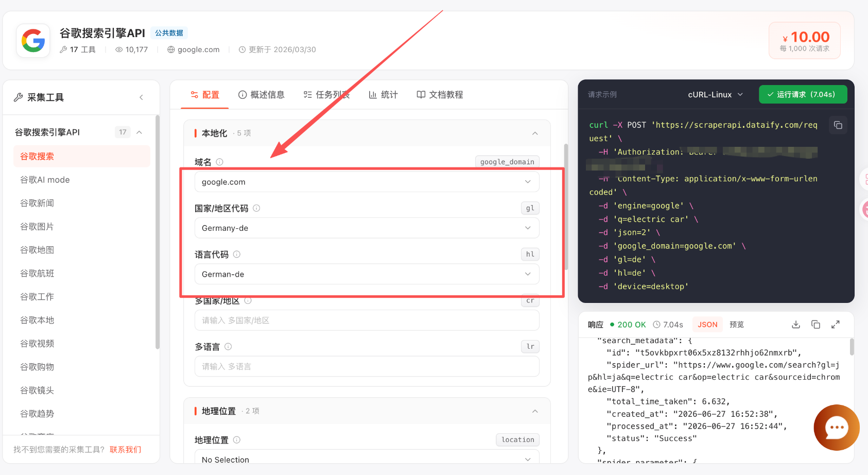Click the gl parameter tag
The height and width of the screenshot is (475, 868).
click(x=530, y=208)
